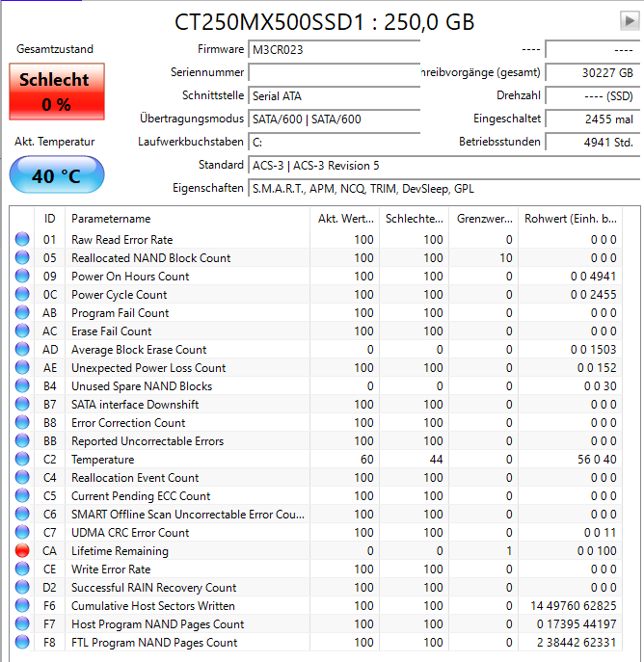644x662 pixels.
Task: Click the red Schlecht health status button
Action: pyautogui.click(x=57, y=92)
